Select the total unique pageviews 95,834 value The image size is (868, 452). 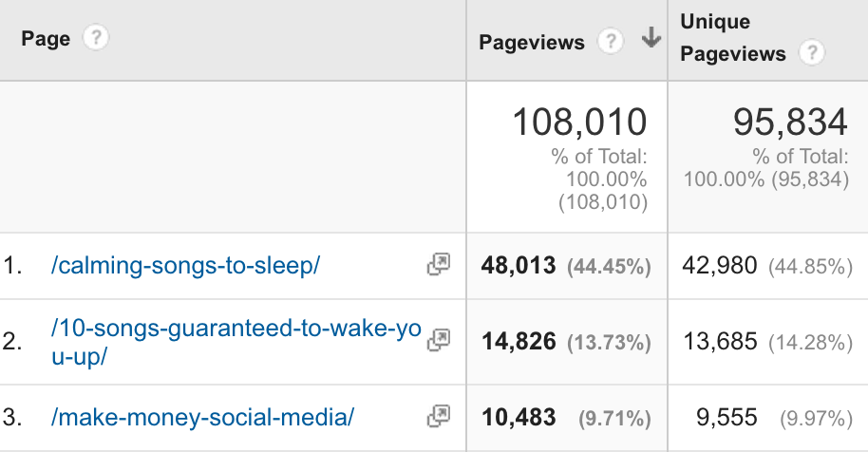[x=790, y=122]
